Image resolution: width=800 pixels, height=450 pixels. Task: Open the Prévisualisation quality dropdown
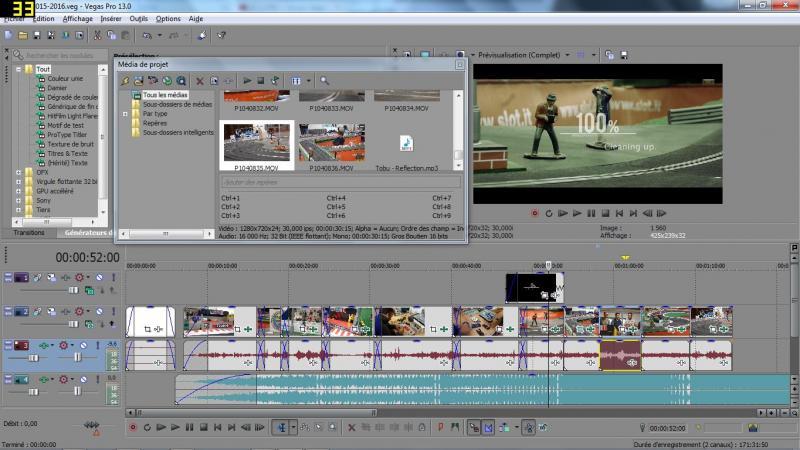pos(566,55)
